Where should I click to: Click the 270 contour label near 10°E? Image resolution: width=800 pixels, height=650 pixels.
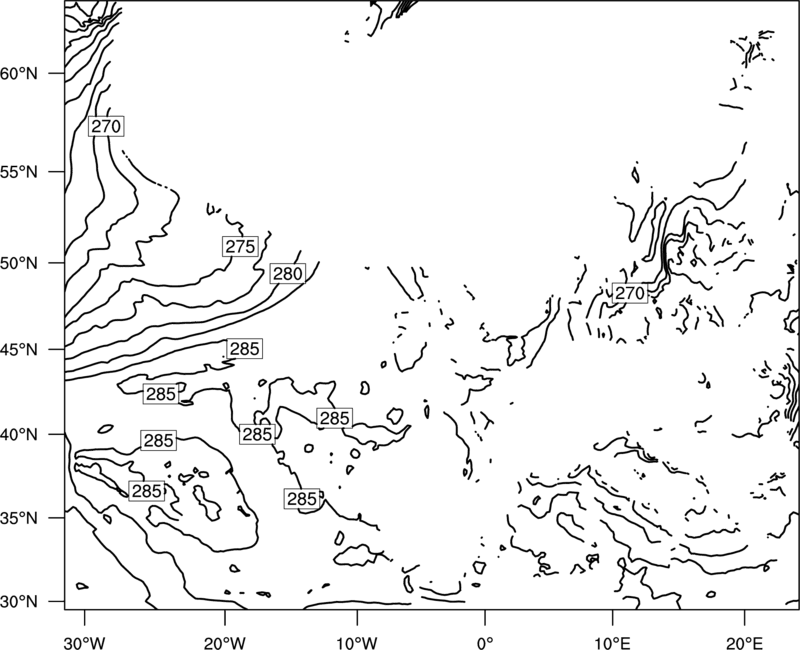click(630, 293)
